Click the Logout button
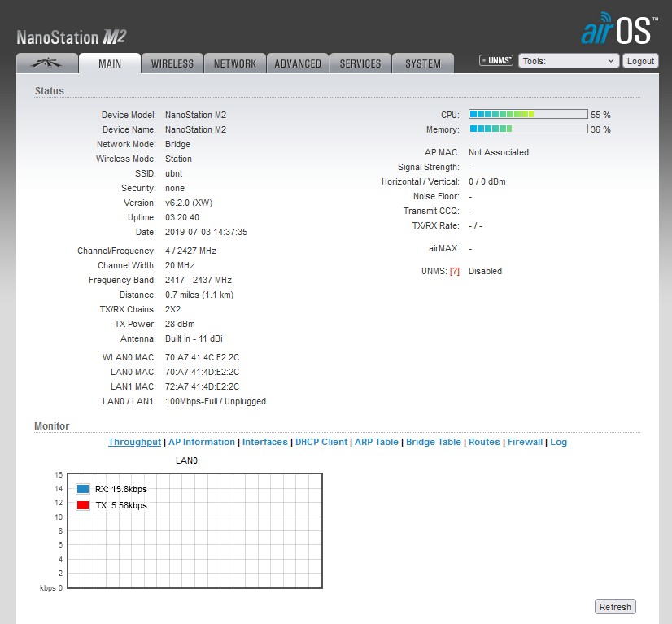This screenshot has height=624, width=672. [x=640, y=61]
